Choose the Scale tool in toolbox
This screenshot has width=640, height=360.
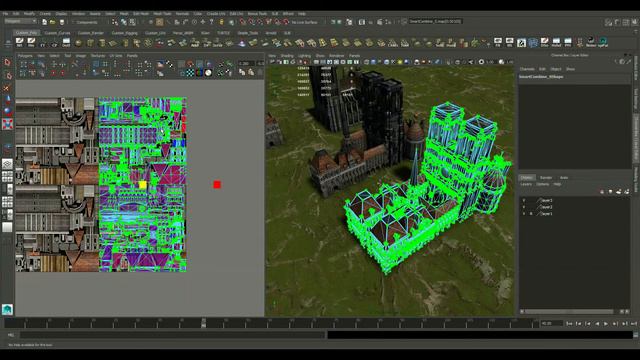pyautogui.click(x=7, y=124)
